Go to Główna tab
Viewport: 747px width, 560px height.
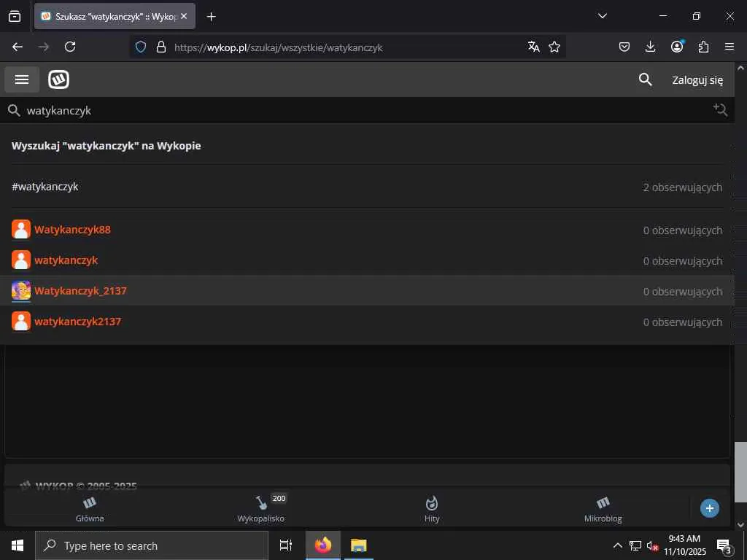tap(90, 509)
